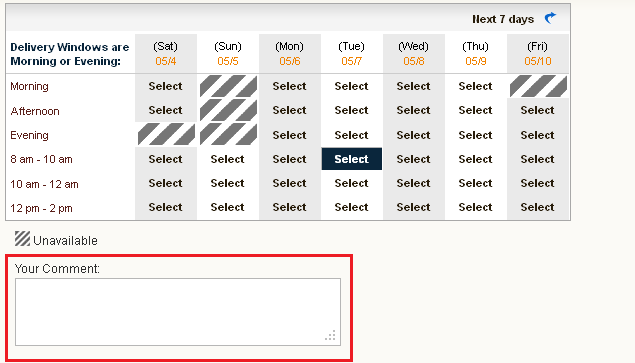Select Tuesday 05/7 Afternoon slot
Image resolution: width=635 pixels, height=363 pixels.
pos(352,110)
